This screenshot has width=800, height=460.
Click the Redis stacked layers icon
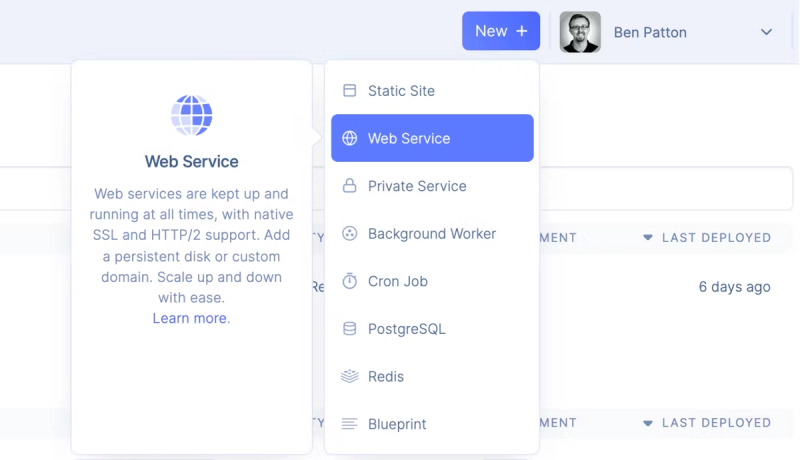349,376
